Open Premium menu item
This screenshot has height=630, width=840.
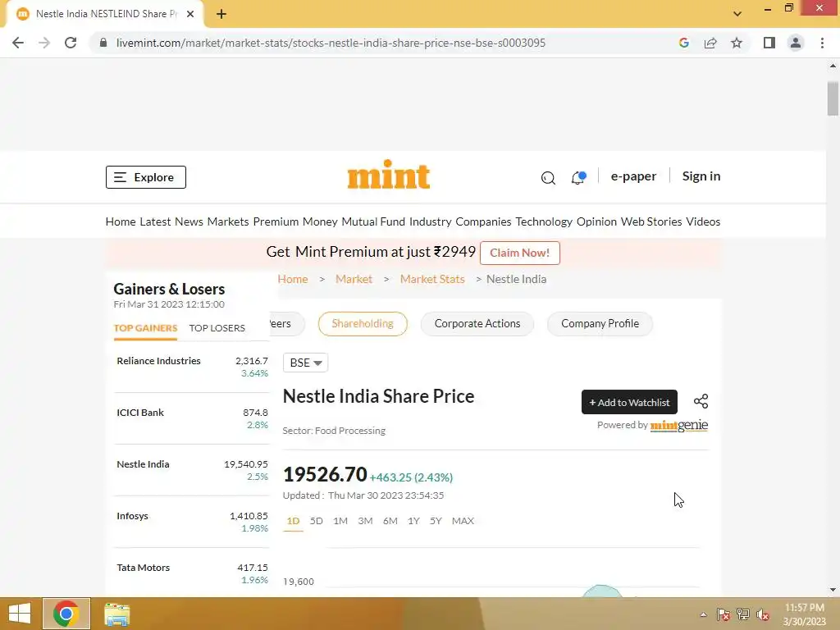(276, 221)
